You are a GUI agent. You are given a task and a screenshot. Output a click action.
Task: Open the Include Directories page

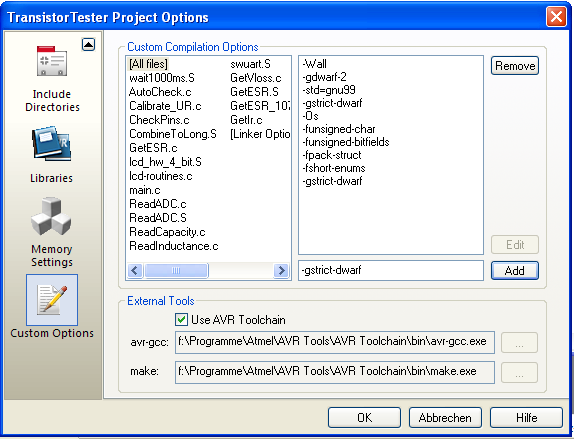click(52, 78)
